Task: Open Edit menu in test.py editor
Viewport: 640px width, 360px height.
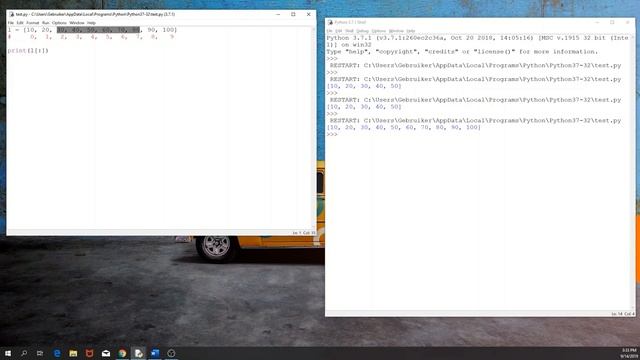Action: [x=20, y=23]
